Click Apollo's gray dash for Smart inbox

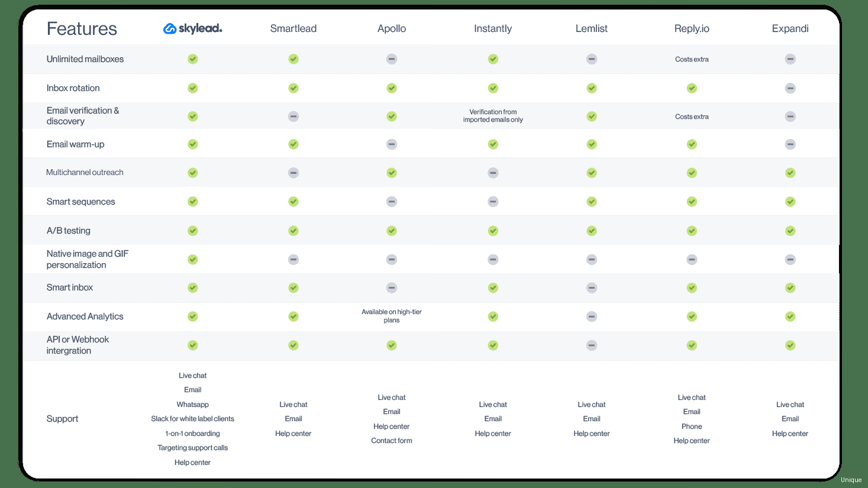coord(392,288)
